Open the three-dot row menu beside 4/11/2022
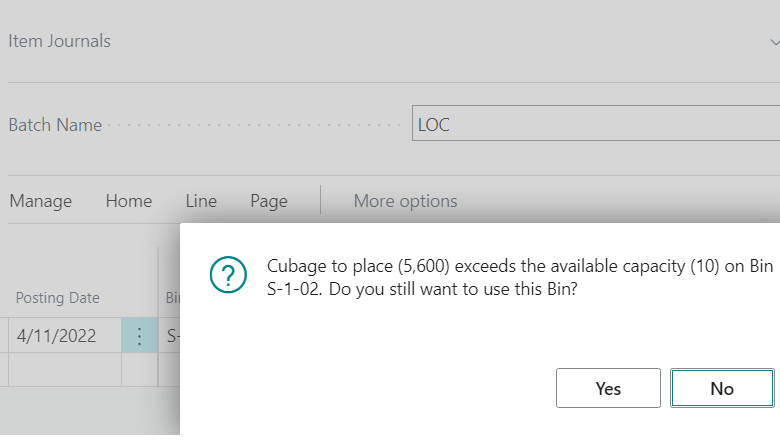Viewport: 780px width, 440px height. 139,336
